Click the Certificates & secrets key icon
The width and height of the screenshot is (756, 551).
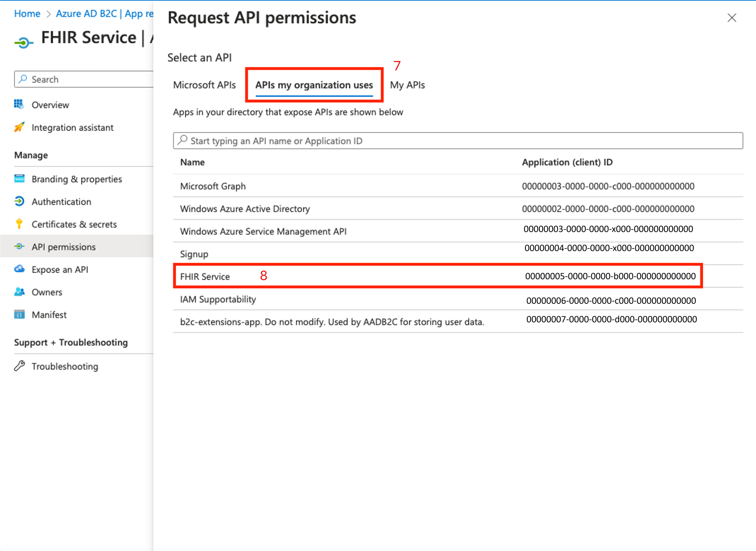[19, 224]
